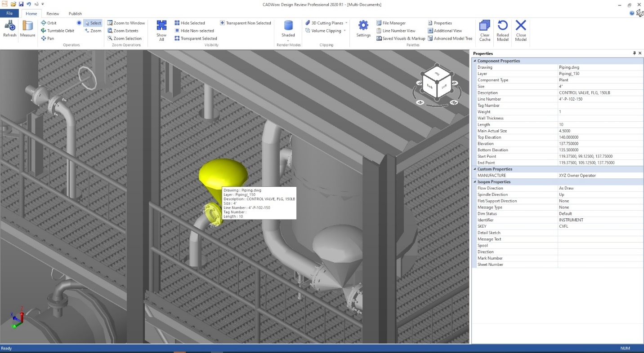Open the quick access toolbar customize arrow
Viewport: 644px width, 353px height.
click(x=43, y=4)
